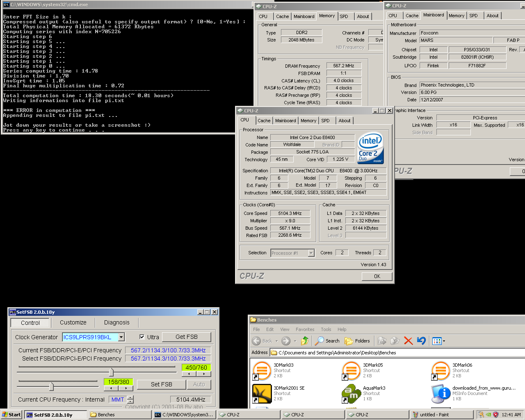Image resolution: width=525 pixels, height=420 pixels.
Task: Switch to SetFSB taskbar button
Action: click(x=55, y=415)
